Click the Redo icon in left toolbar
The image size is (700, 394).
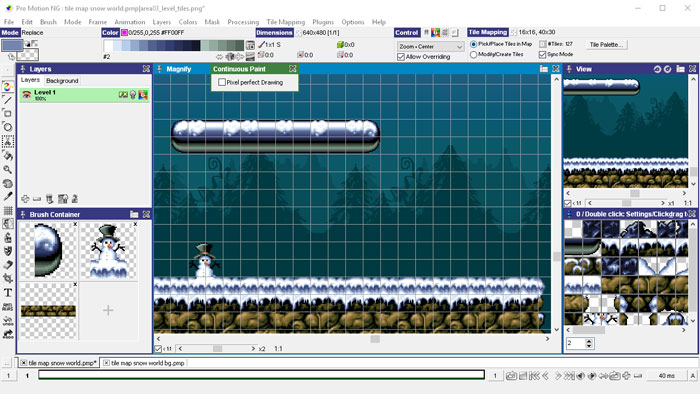coord(8,334)
